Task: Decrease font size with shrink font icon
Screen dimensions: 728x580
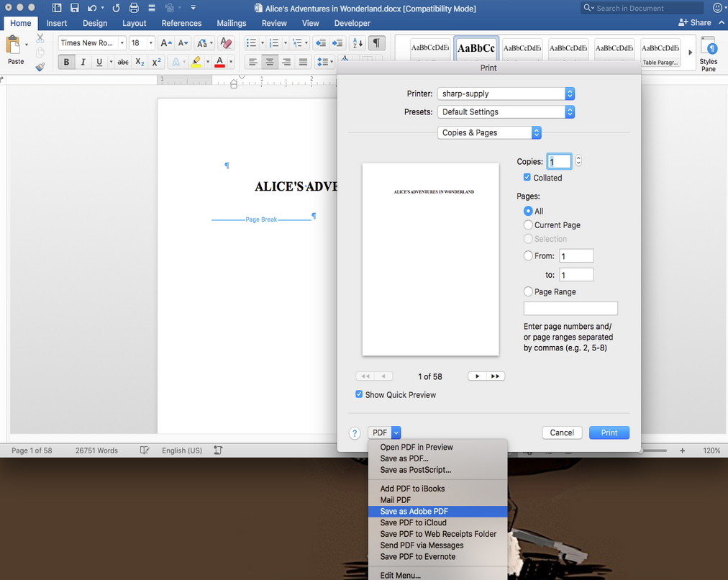Action: pyautogui.click(x=183, y=43)
